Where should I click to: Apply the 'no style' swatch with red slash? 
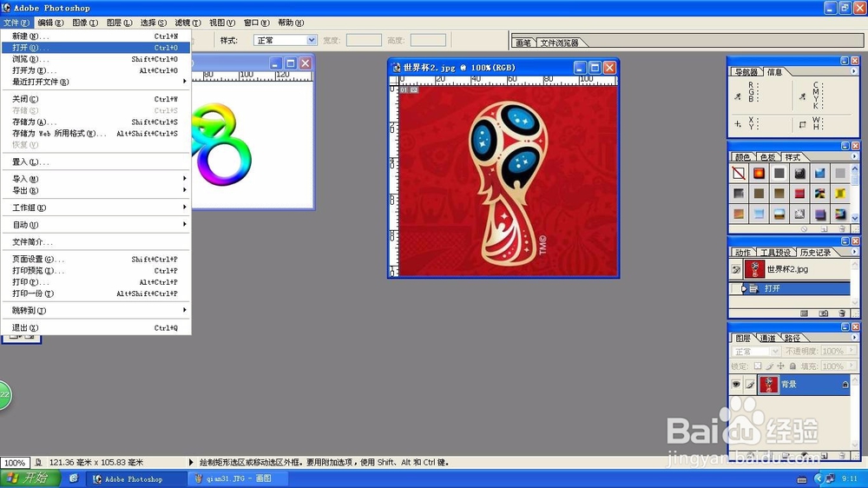pyautogui.click(x=739, y=174)
